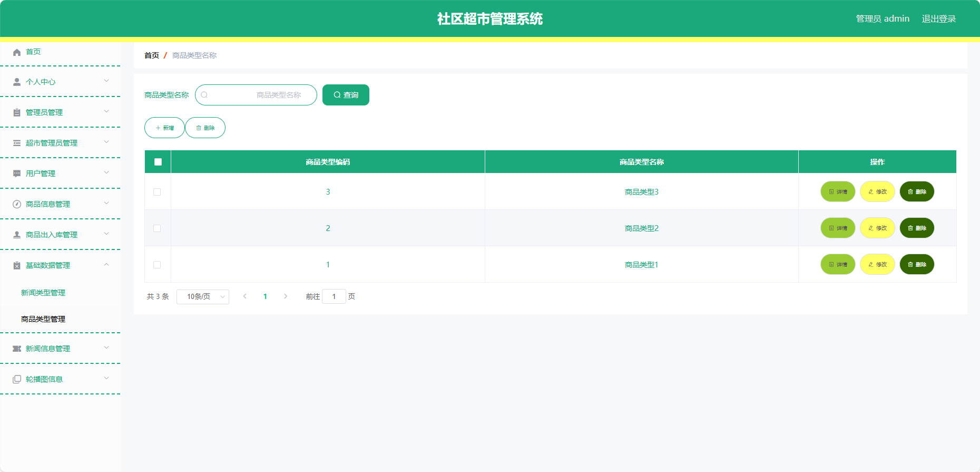
Task: Click the clipboard icon for 基础数据管理
Action: coord(17,266)
